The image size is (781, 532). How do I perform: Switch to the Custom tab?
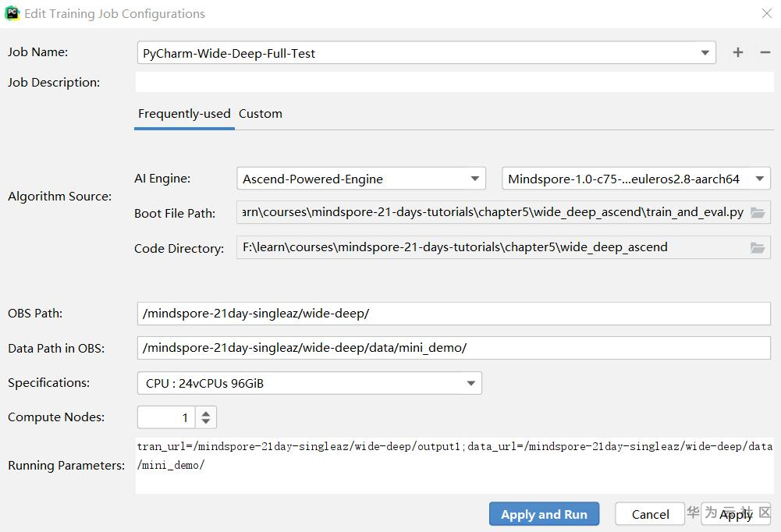(x=261, y=114)
